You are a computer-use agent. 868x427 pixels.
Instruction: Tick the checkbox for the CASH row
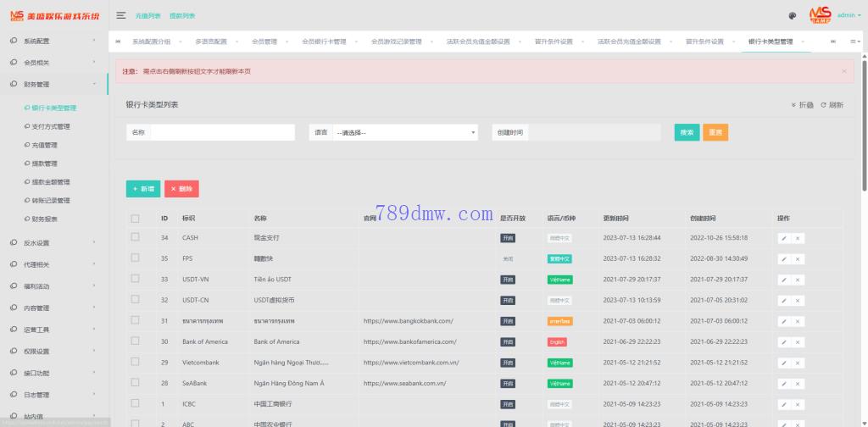[135, 237]
